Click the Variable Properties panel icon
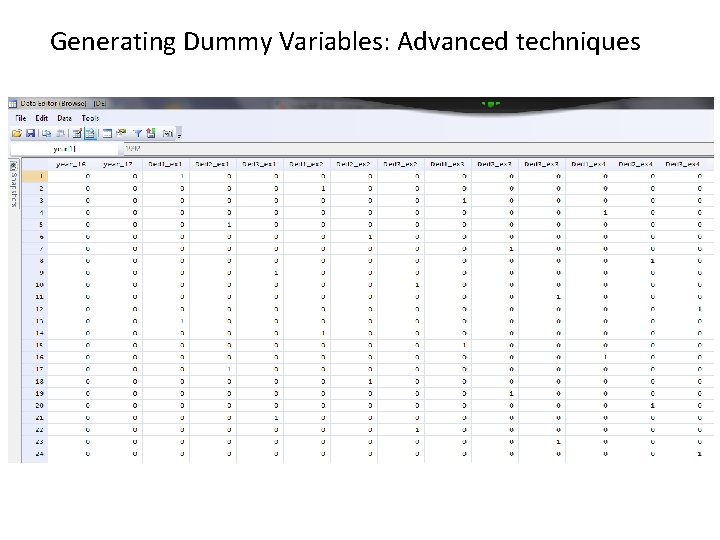The width and height of the screenshot is (720, 540). point(107,134)
